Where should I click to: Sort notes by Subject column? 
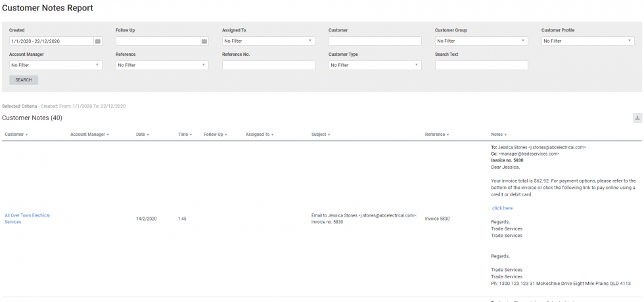[x=321, y=135]
